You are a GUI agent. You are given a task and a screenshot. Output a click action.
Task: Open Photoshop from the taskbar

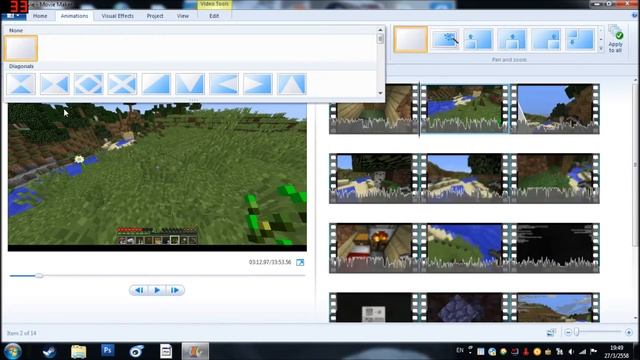click(108, 351)
